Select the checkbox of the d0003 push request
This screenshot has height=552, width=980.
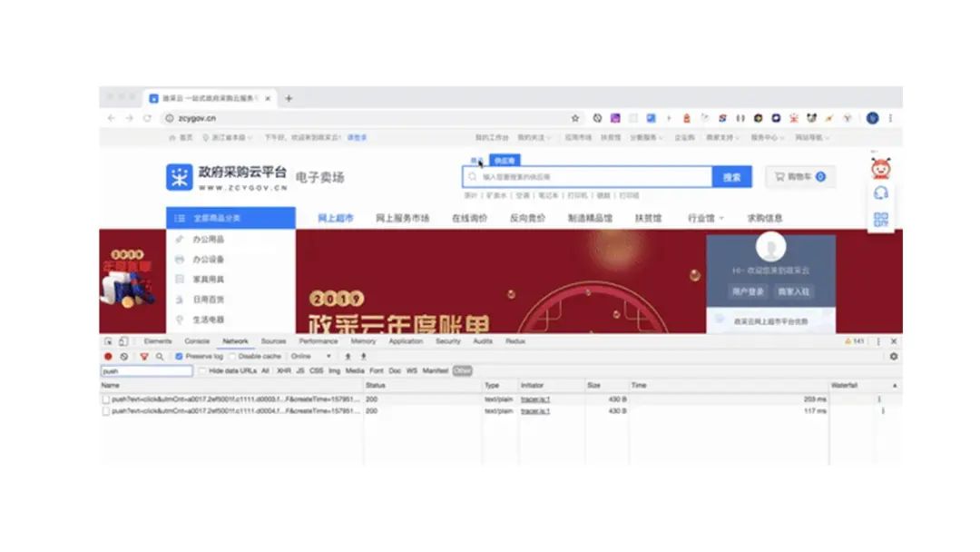[x=105, y=399]
